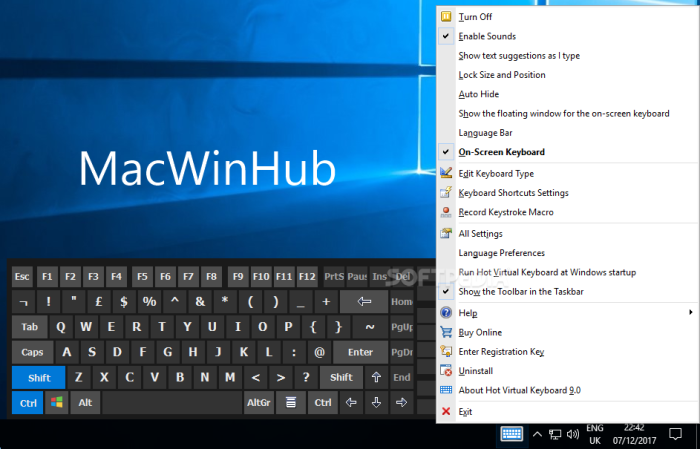Toggle Enable Sounds option
The height and width of the screenshot is (449, 700).
pos(567,36)
